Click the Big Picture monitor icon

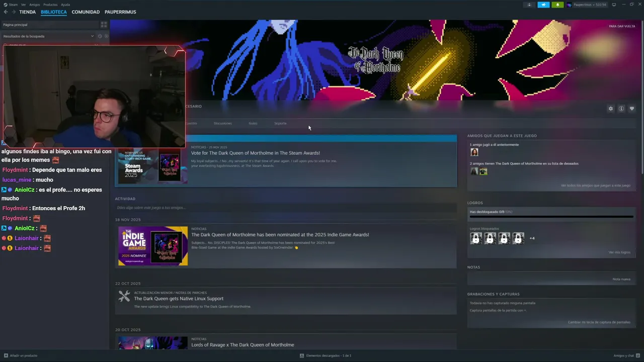(x=614, y=5)
